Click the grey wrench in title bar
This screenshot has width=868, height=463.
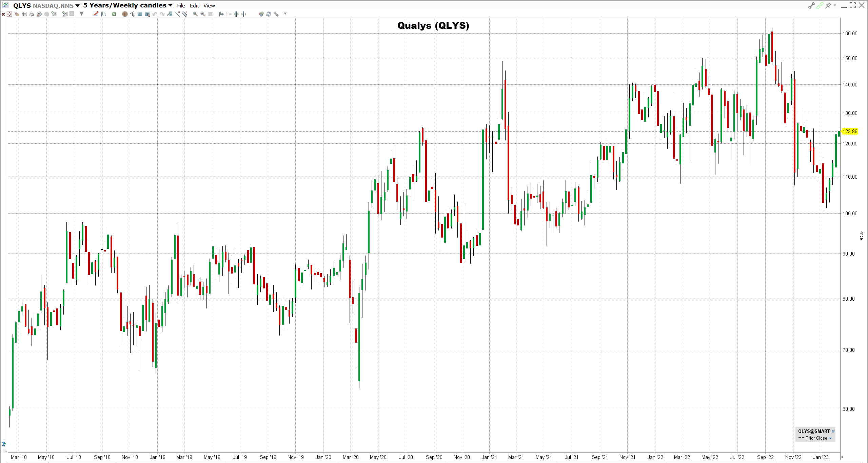tap(811, 5)
